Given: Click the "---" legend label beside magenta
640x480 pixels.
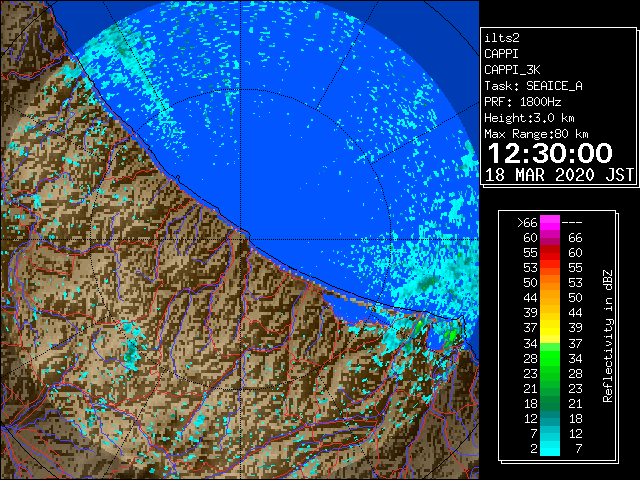Looking at the screenshot, I should click(x=572, y=223).
